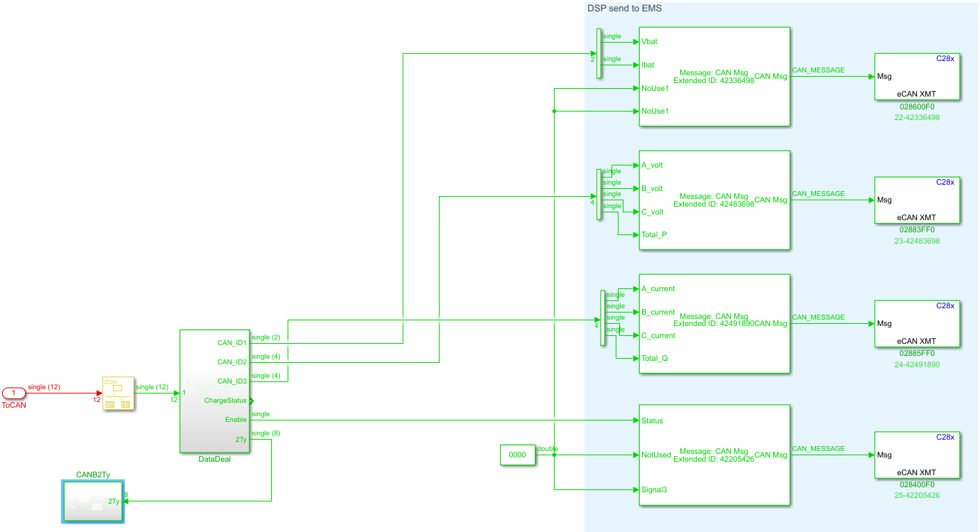Select the eCAN XMT block 02883FF0

(x=917, y=200)
